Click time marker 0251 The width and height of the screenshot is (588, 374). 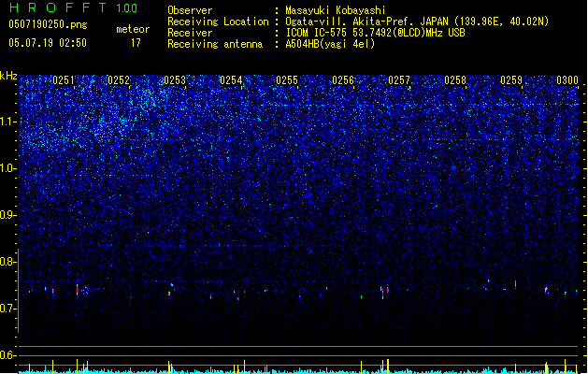64,80
